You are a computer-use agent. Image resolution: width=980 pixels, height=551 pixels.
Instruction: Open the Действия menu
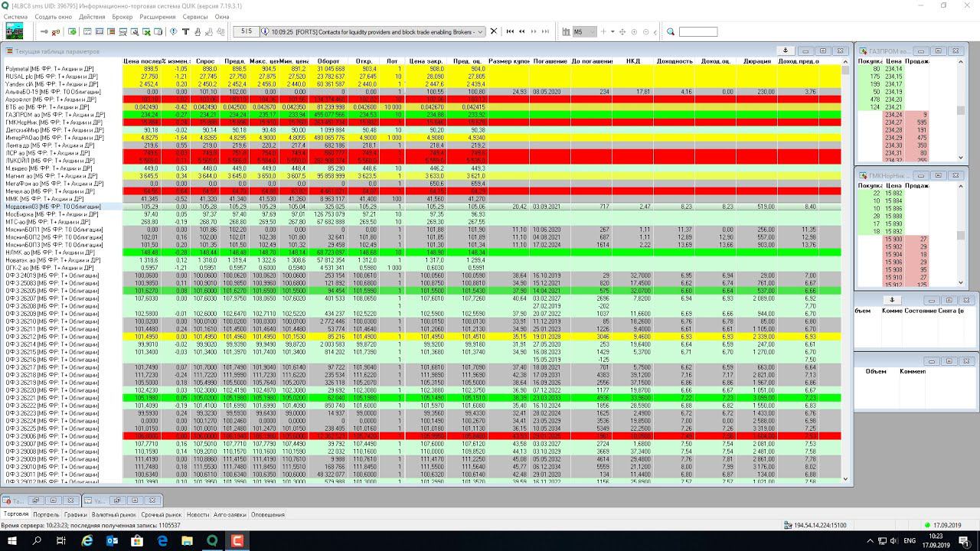(92, 16)
